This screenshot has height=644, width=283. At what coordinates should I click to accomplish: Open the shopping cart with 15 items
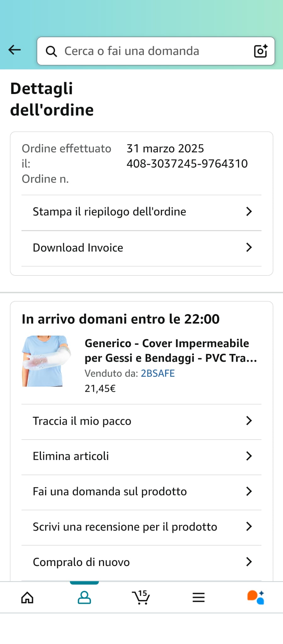point(141,597)
